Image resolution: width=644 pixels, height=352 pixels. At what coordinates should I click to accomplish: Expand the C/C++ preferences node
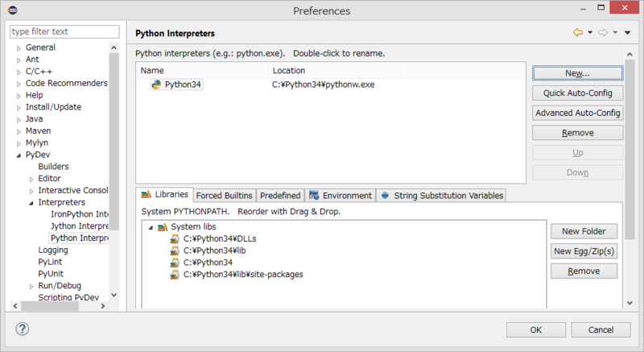pos(19,72)
